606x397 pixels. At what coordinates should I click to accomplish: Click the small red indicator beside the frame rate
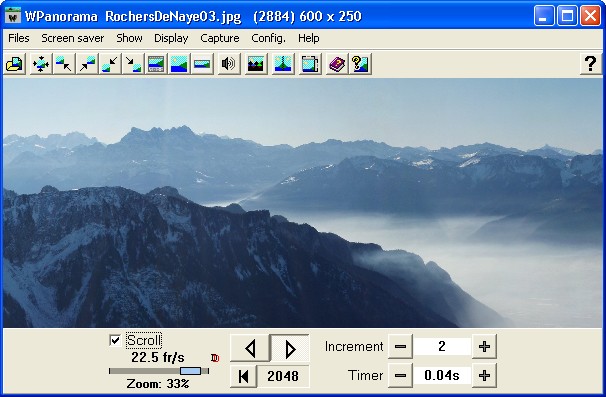tap(215, 358)
